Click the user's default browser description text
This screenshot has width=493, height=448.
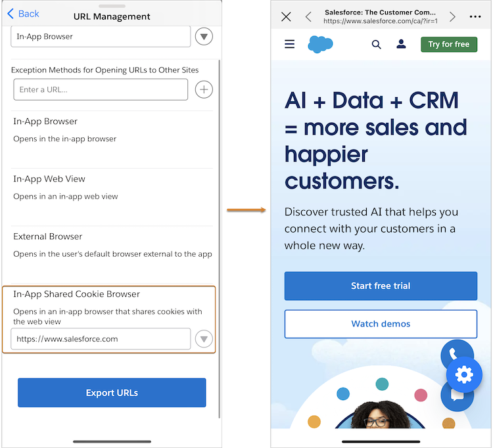(112, 254)
